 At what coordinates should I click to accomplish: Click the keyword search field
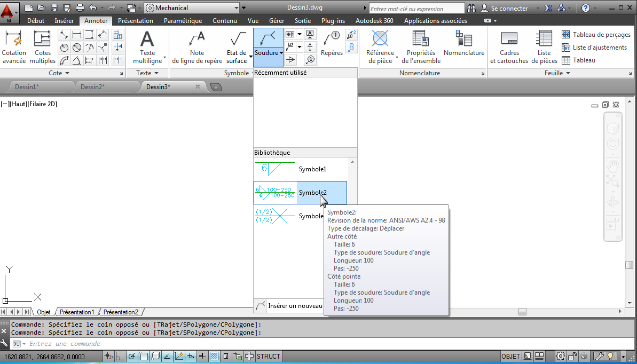417,9
